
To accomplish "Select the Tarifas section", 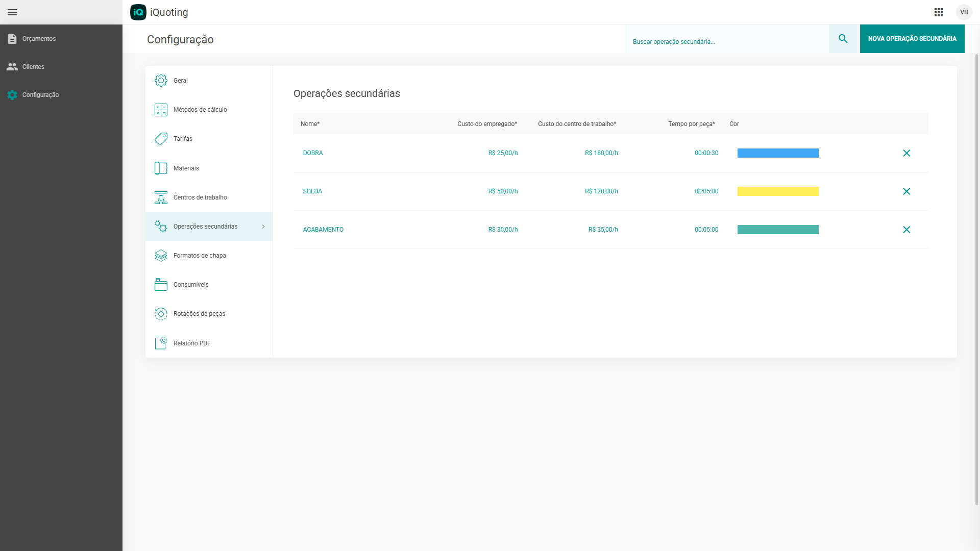I will (x=209, y=139).
